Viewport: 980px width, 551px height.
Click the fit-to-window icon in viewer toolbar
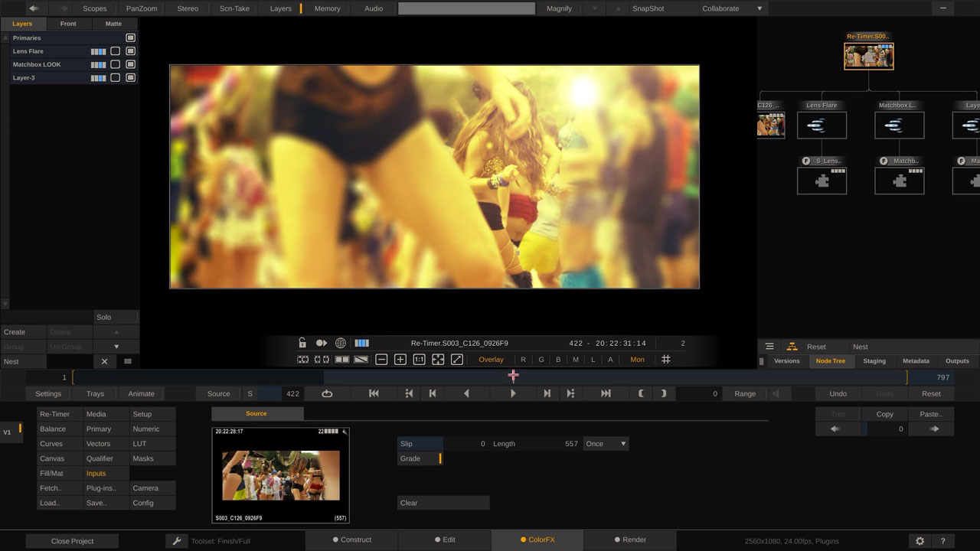(438, 359)
